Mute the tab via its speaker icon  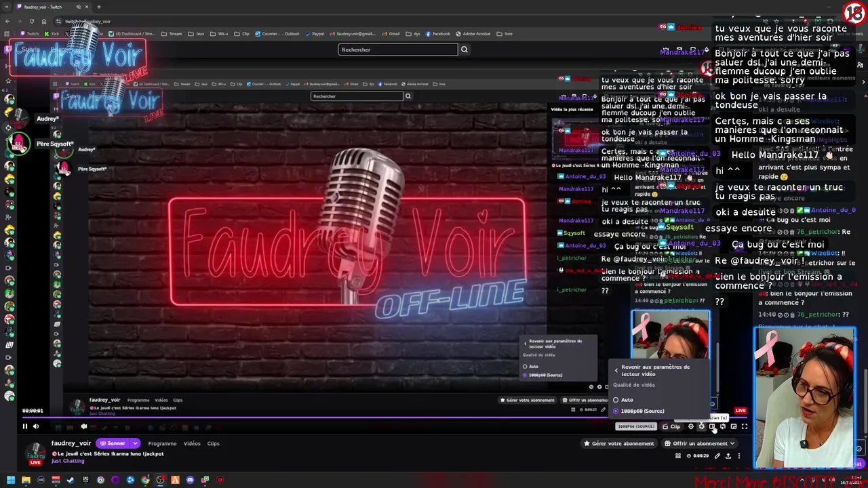79,7
